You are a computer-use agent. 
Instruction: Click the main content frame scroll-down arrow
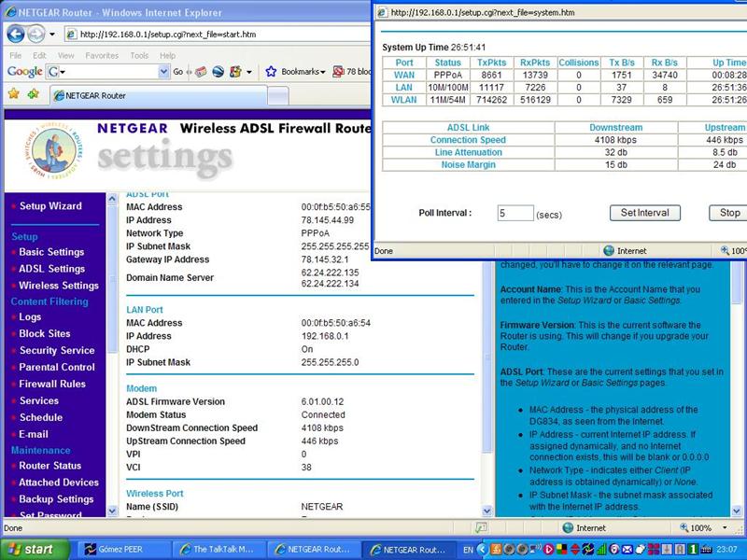point(486,511)
